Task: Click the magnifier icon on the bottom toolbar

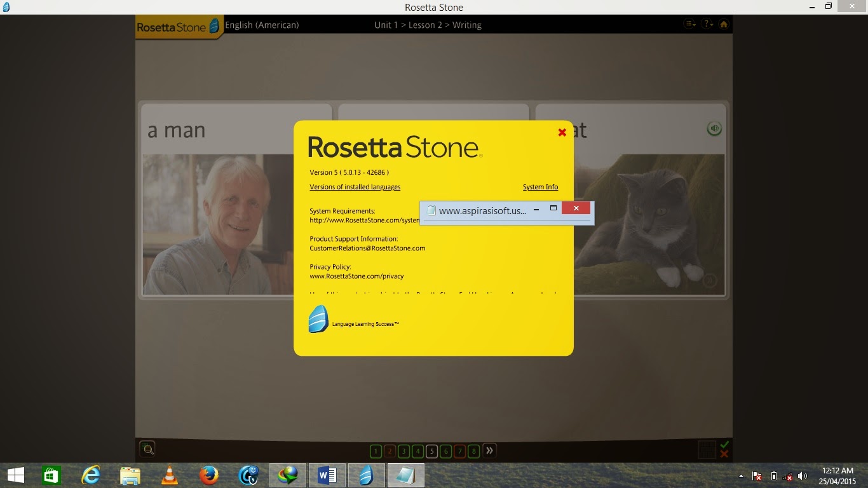Action: pos(148,449)
